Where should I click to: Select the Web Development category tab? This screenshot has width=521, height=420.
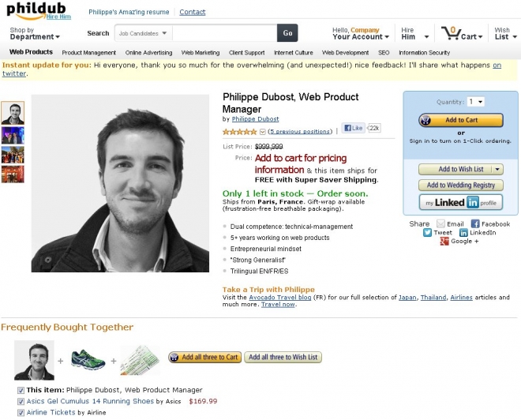345,52
